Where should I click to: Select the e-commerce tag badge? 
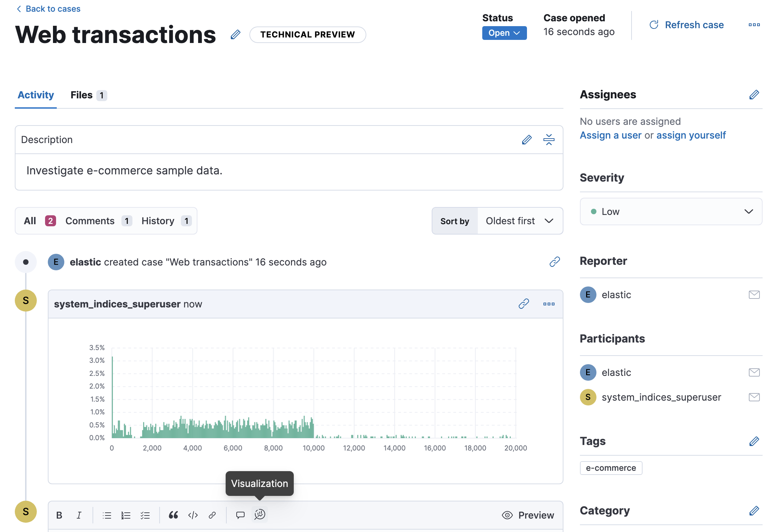tap(611, 468)
